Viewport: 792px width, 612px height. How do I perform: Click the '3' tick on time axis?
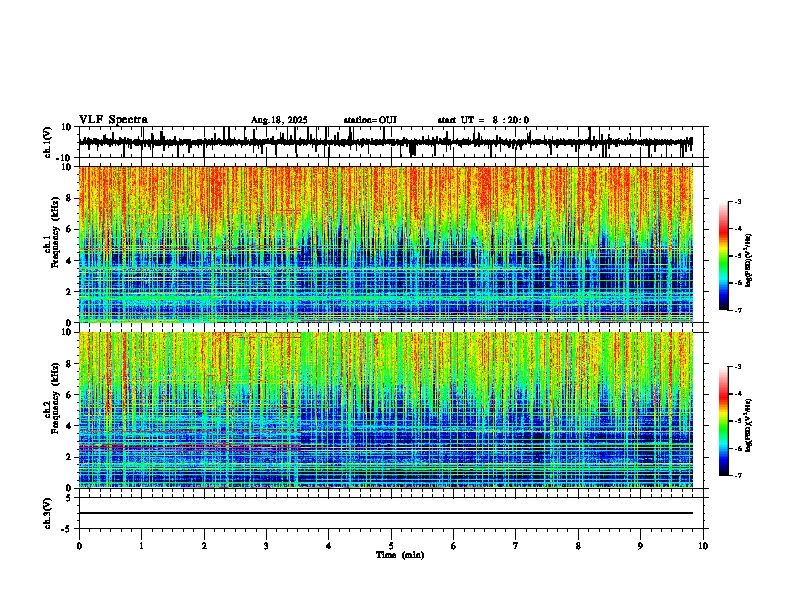[266, 546]
